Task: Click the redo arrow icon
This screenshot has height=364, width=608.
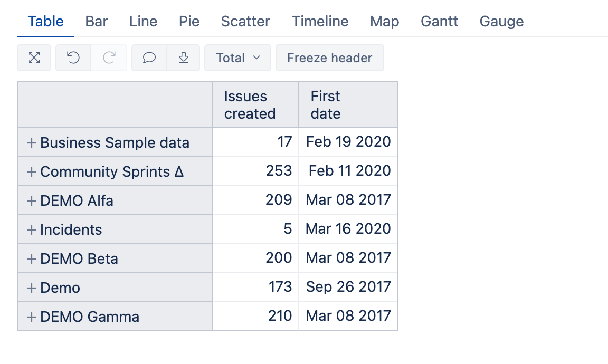Action: tap(109, 58)
